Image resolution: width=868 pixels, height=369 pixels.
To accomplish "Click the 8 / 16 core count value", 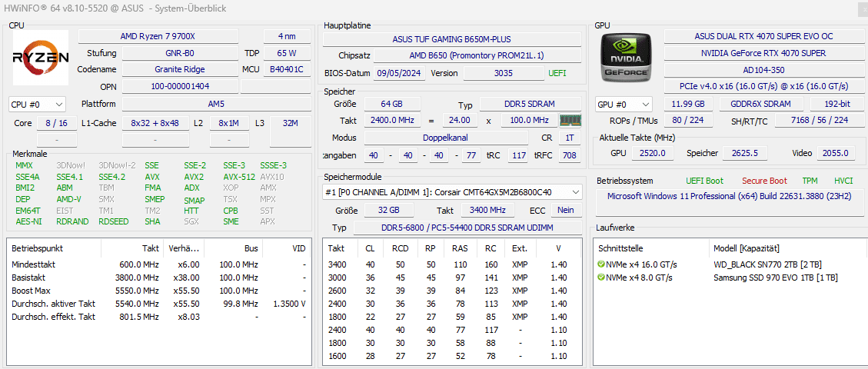I will coord(56,123).
